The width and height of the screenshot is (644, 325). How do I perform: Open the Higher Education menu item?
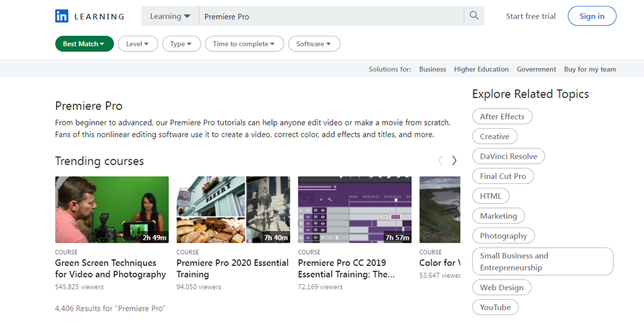(481, 70)
